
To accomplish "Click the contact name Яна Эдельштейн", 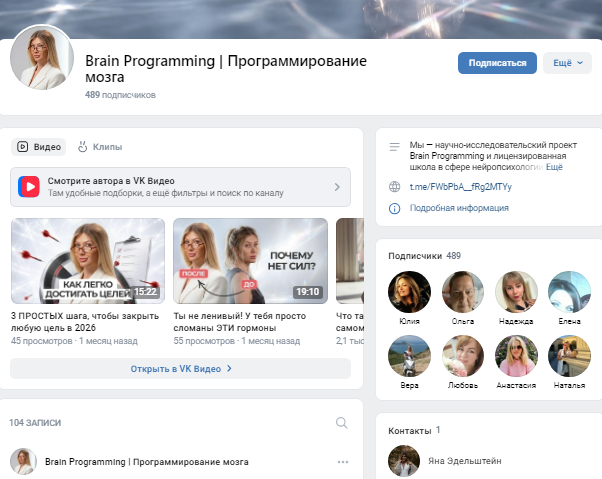I will click(x=465, y=461).
